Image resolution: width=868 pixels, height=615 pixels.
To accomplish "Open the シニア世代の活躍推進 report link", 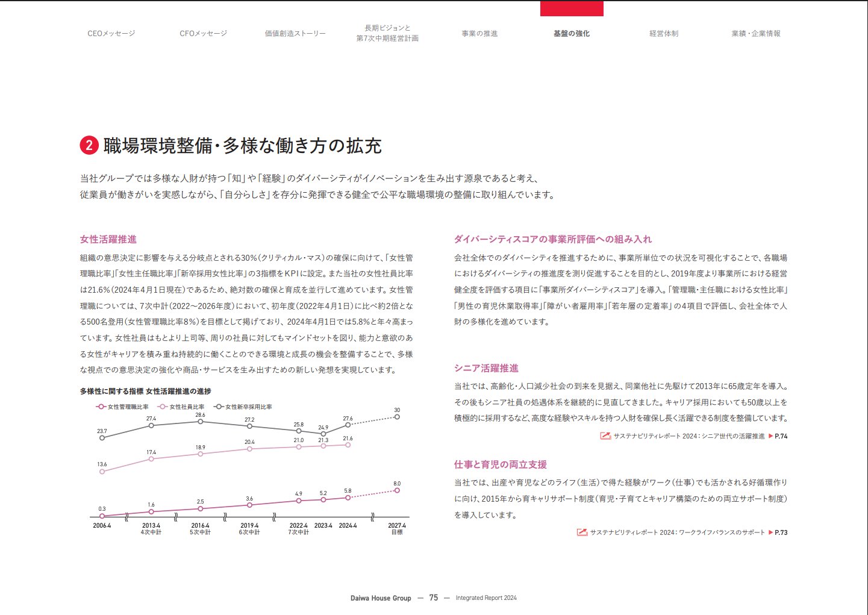I will (688, 436).
